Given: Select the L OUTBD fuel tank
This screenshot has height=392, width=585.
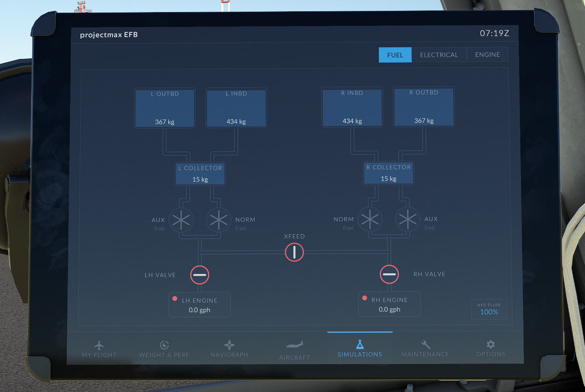Looking at the screenshot, I should click(165, 108).
